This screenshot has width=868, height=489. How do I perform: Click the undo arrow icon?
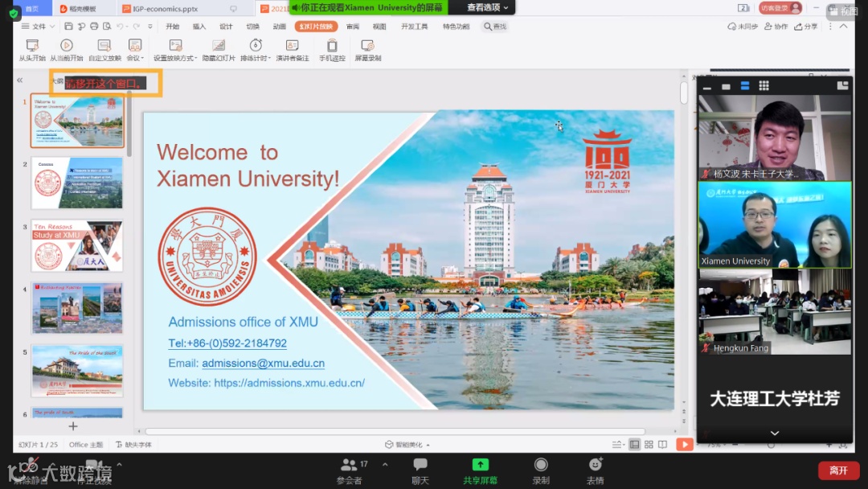pos(120,26)
